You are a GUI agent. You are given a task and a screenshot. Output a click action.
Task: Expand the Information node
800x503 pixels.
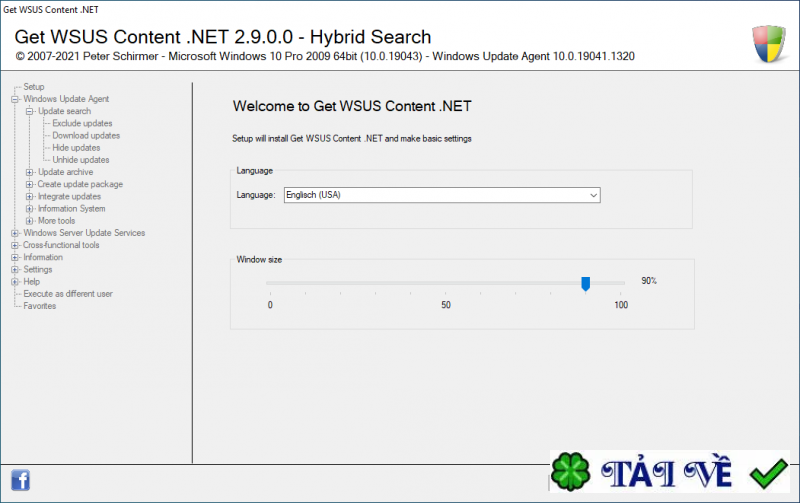click(x=15, y=258)
